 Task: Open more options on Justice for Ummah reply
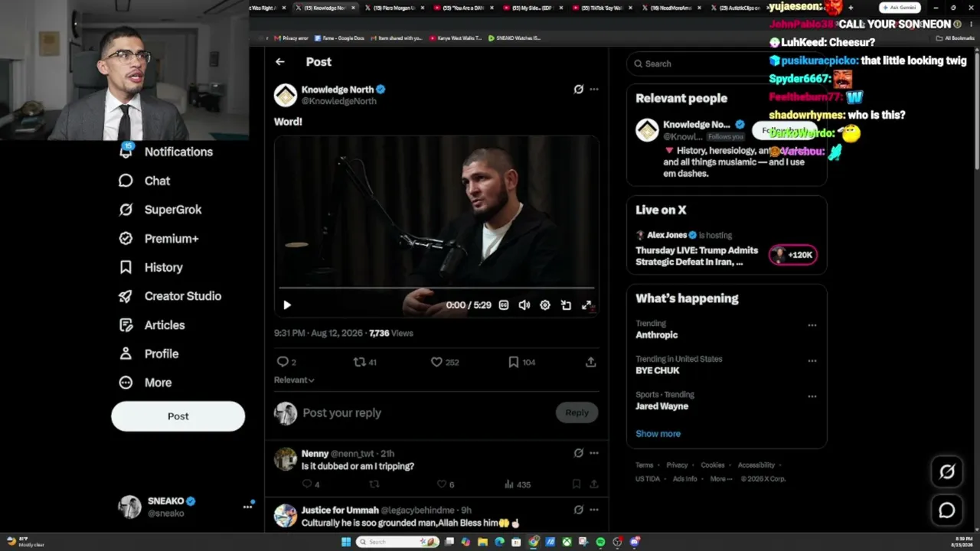594,510
